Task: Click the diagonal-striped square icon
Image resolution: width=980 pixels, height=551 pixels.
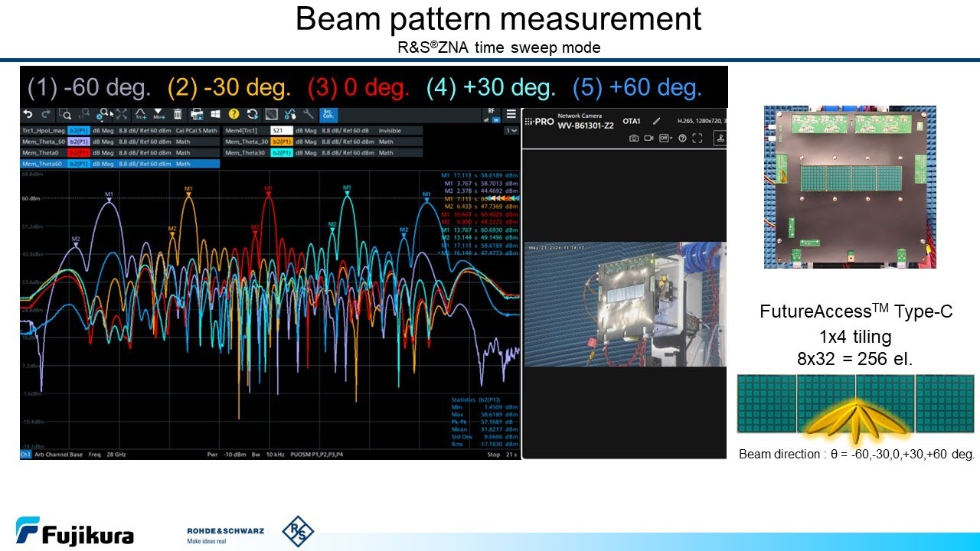Action: [x=271, y=114]
